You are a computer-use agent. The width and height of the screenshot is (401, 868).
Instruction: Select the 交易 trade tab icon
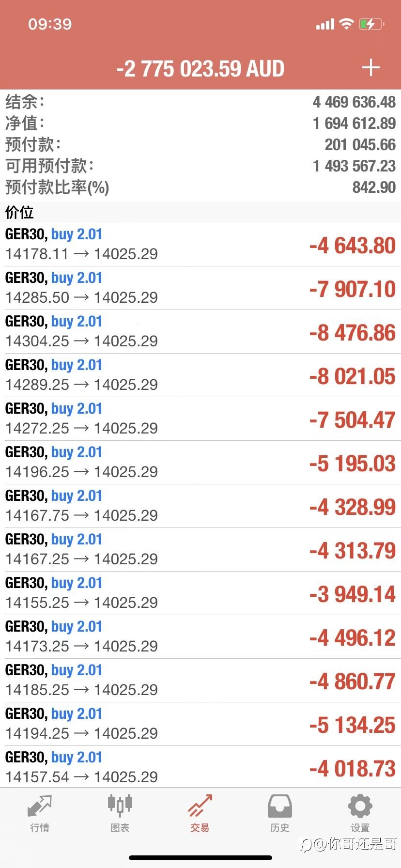[x=200, y=806]
